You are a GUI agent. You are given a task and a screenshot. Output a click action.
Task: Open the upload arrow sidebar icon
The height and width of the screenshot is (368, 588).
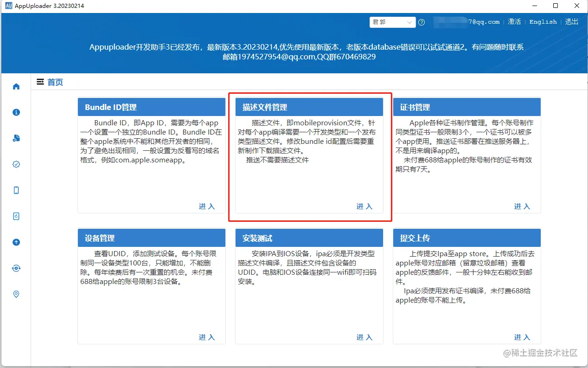point(16,242)
